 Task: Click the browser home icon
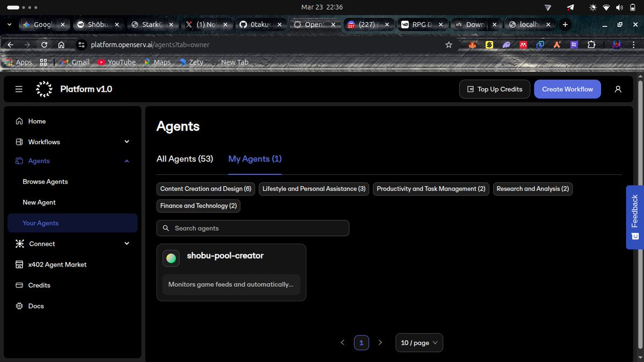62,45
